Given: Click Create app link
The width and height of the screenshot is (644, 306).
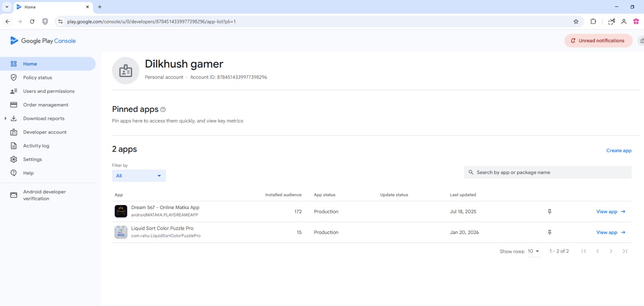Looking at the screenshot, I should coord(619,151).
